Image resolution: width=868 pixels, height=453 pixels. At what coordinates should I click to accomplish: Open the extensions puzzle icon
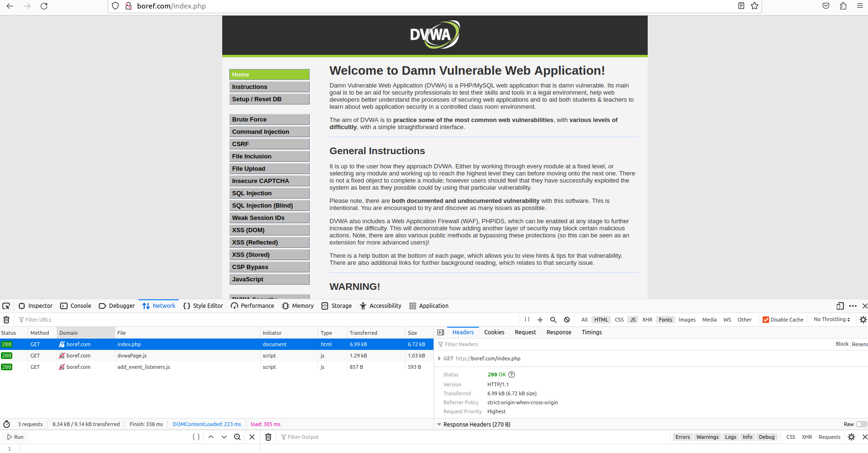point(843,6)
